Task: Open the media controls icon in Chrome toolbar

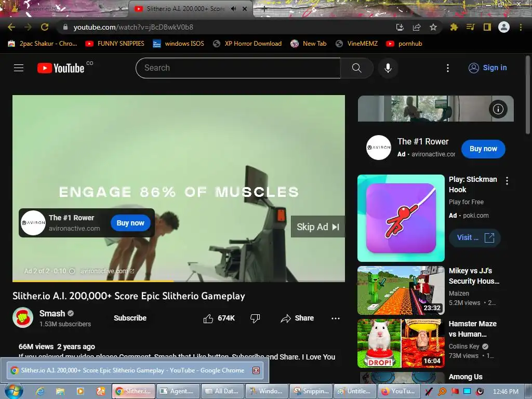Action: (471, 27)
